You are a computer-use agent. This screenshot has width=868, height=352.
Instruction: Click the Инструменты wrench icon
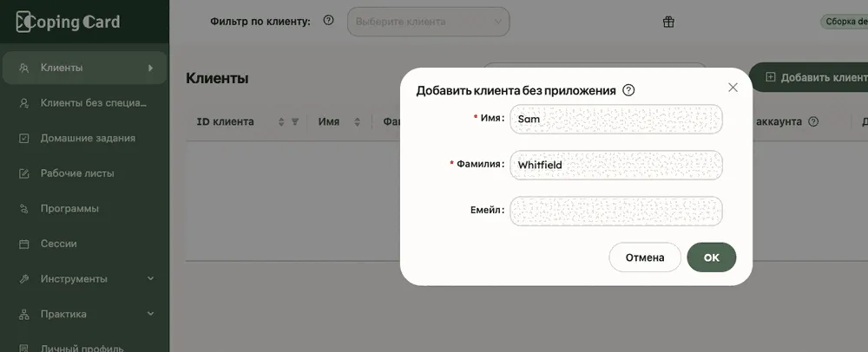pyautogui.click(x=23, y=279)
